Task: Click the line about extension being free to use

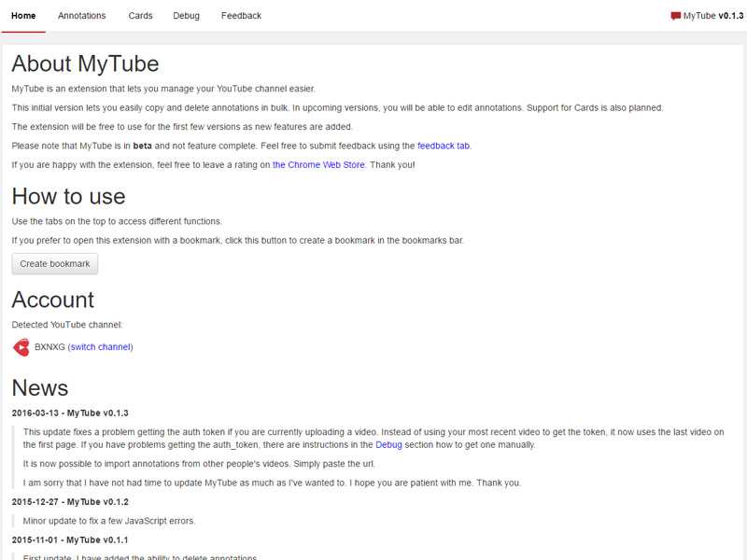Action: point(182,127)
